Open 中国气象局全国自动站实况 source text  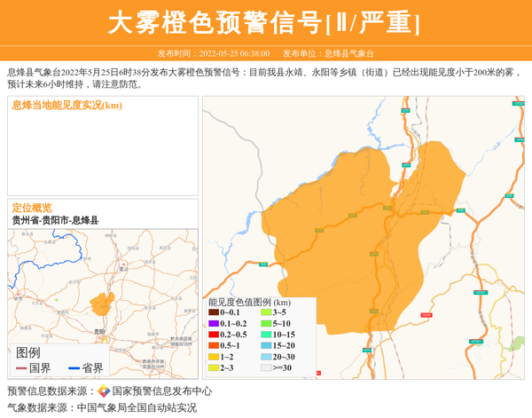[137, 407]
